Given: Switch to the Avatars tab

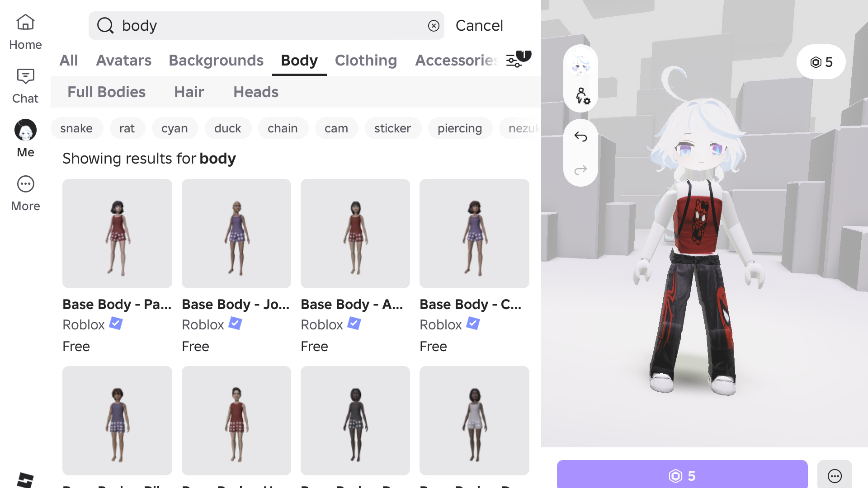Looking at the screenshot, I should [123, 60].
